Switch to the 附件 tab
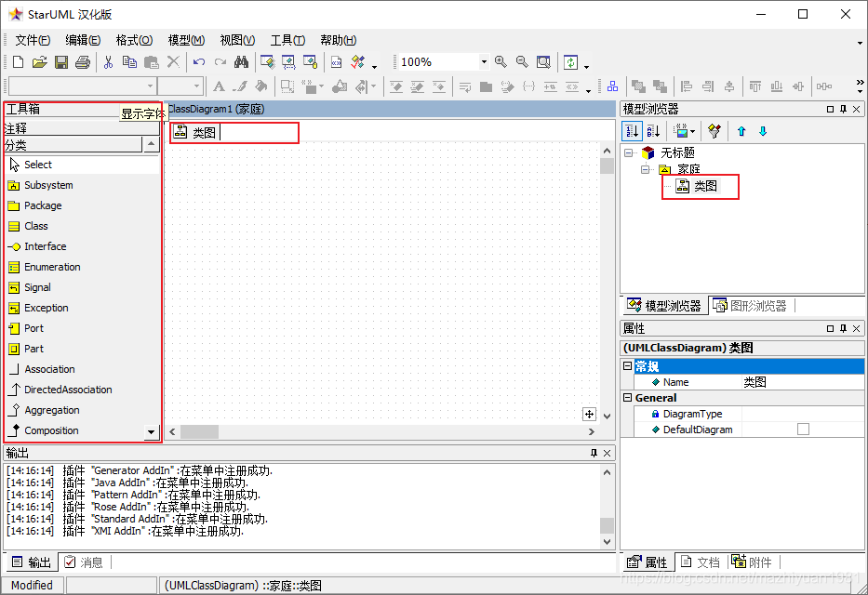868x595 pixels. point(752,562)
